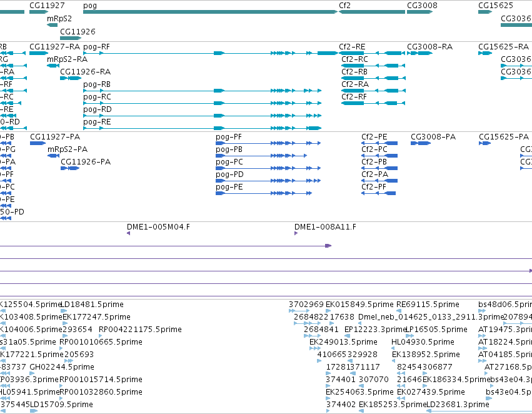Select the pog-PC protein label
Image resolution: width=532 pixels, height=414 pixels.
click(229, 162)
